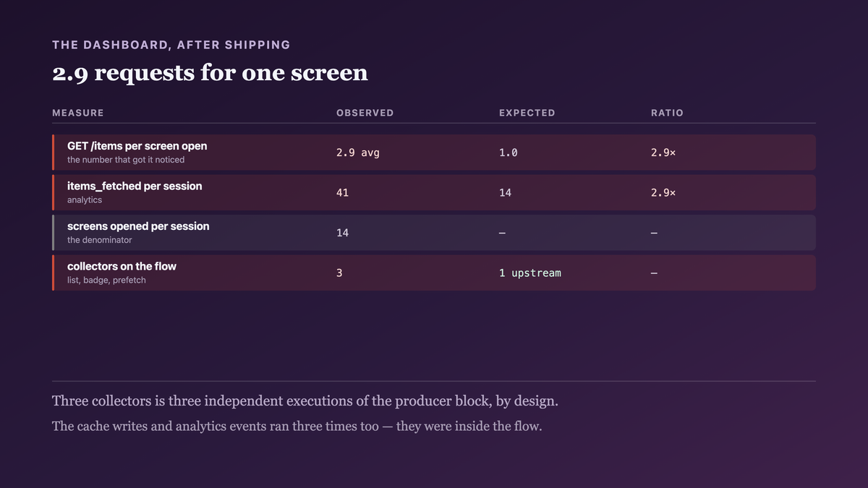Select the subtitle 'THE DASHBOARD, AFTER SHIPPING'
This screenshot has width=868, height=488.
point(171,45)
